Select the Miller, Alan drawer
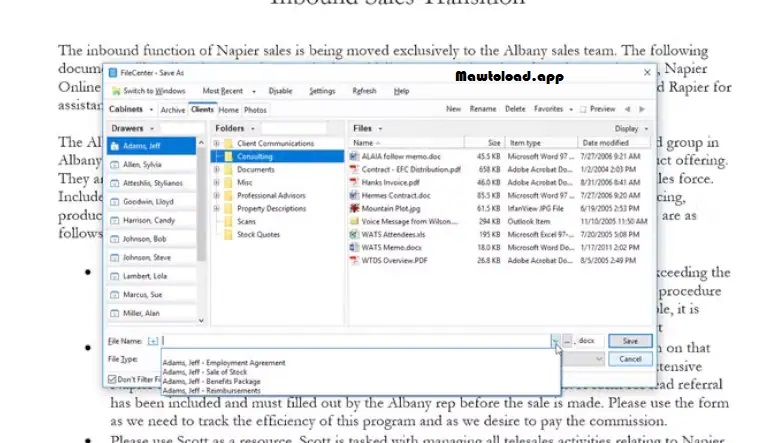Image resolution: width=770 pixels, height=443 pixels. (x=152, y=313)
